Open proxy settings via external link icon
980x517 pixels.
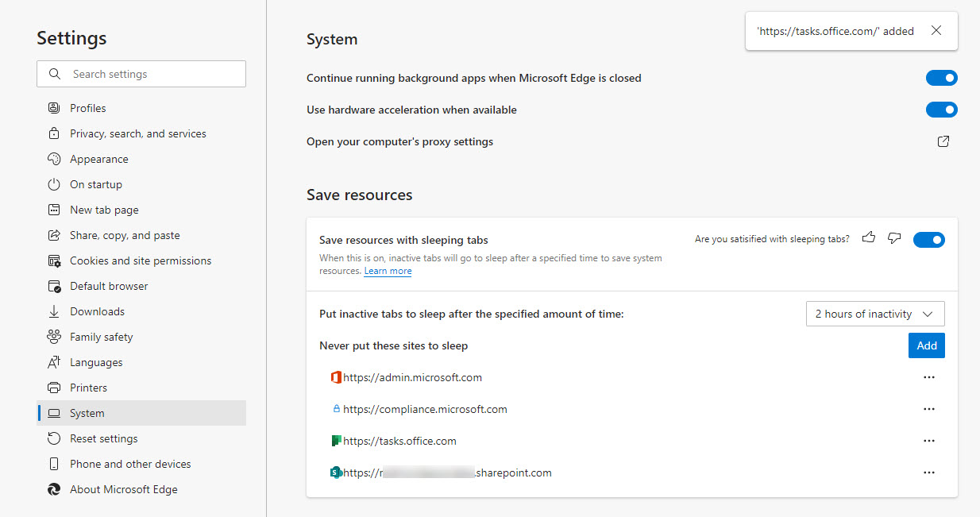(x=943, y=141)
